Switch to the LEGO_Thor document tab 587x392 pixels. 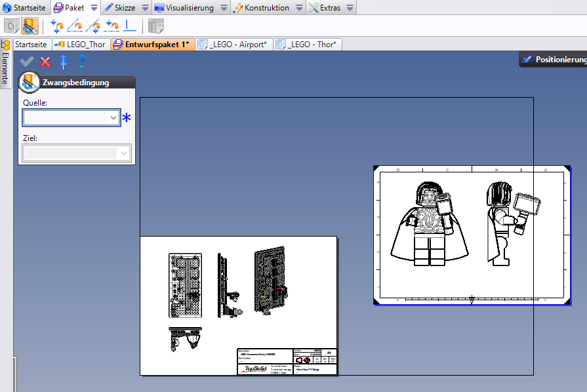click(x=80, y=45)
